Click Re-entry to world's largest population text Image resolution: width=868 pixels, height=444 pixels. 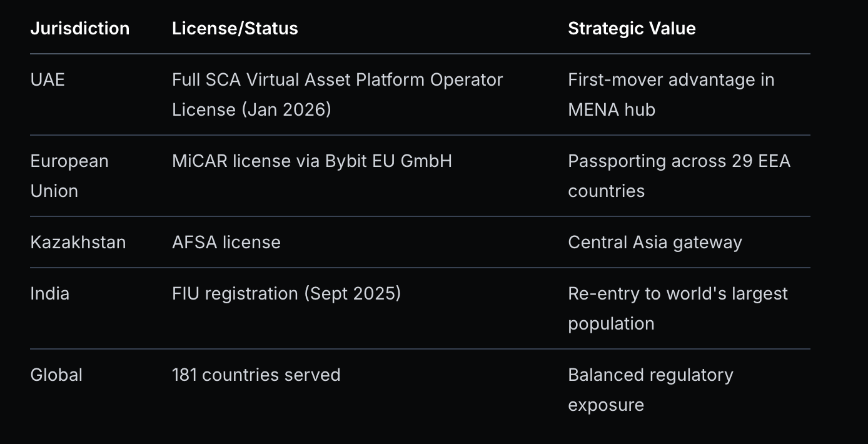(677, 308)
